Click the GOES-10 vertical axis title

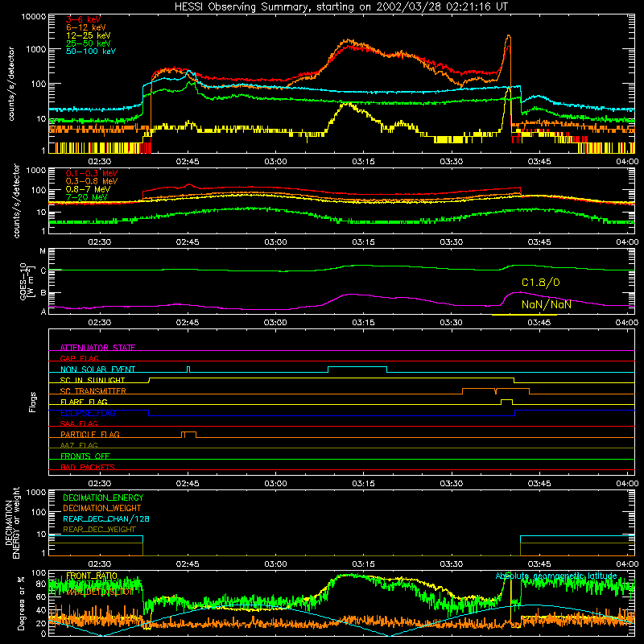26,281
